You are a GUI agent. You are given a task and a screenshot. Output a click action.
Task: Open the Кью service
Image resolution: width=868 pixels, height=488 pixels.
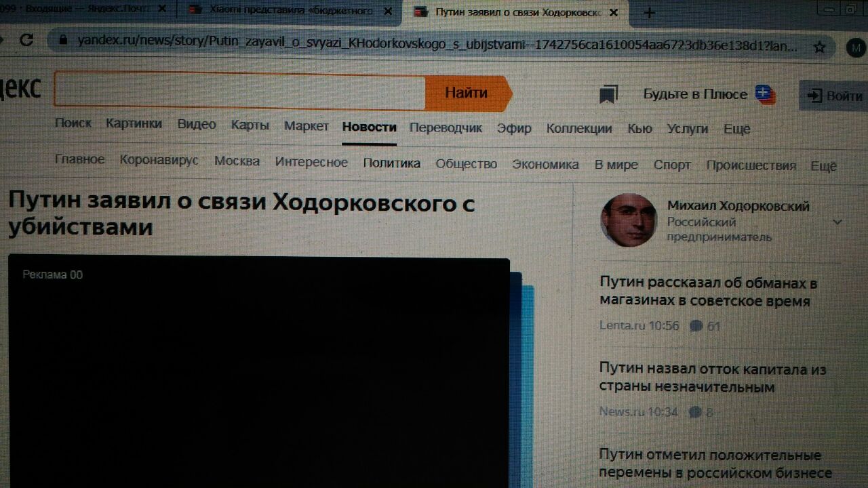tap(639, 129)
